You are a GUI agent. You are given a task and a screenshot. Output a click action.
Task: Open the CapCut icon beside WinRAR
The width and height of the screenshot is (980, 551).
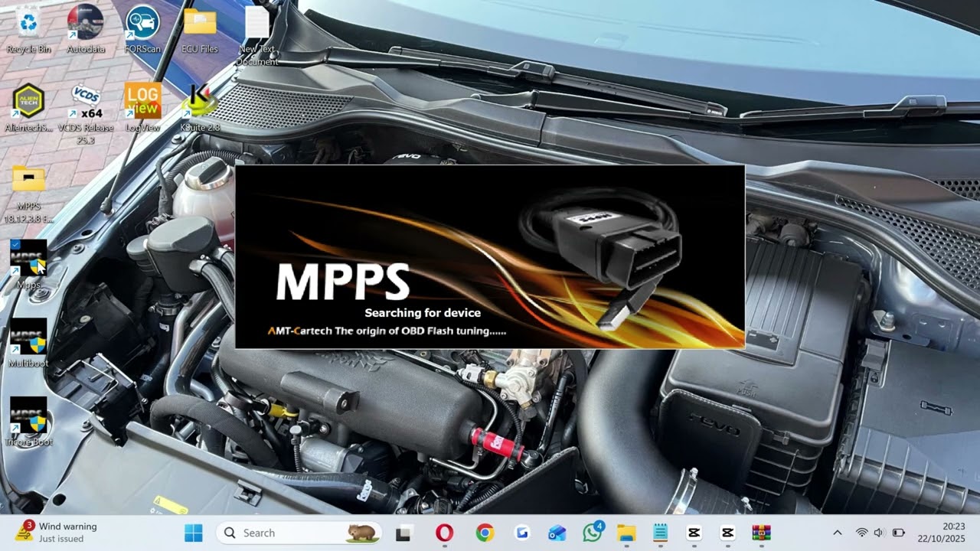click(x=727, y=533)
